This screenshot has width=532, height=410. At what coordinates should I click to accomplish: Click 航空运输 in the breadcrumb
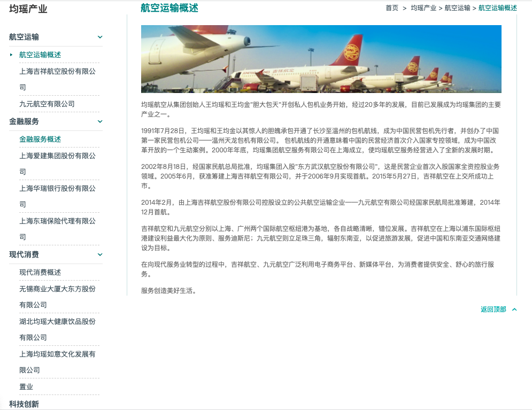point(457,8)
